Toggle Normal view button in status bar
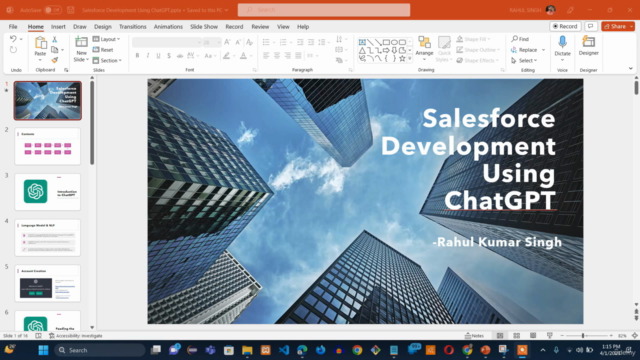 click(x=500, y=336)
